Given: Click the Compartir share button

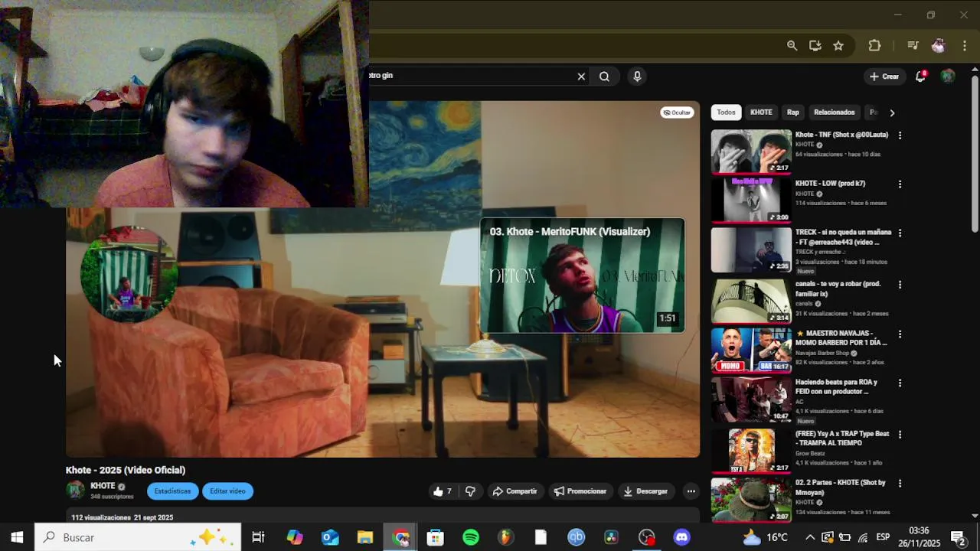Looking at the screenshot, I should pyautogui.click(x=514, y=491).
